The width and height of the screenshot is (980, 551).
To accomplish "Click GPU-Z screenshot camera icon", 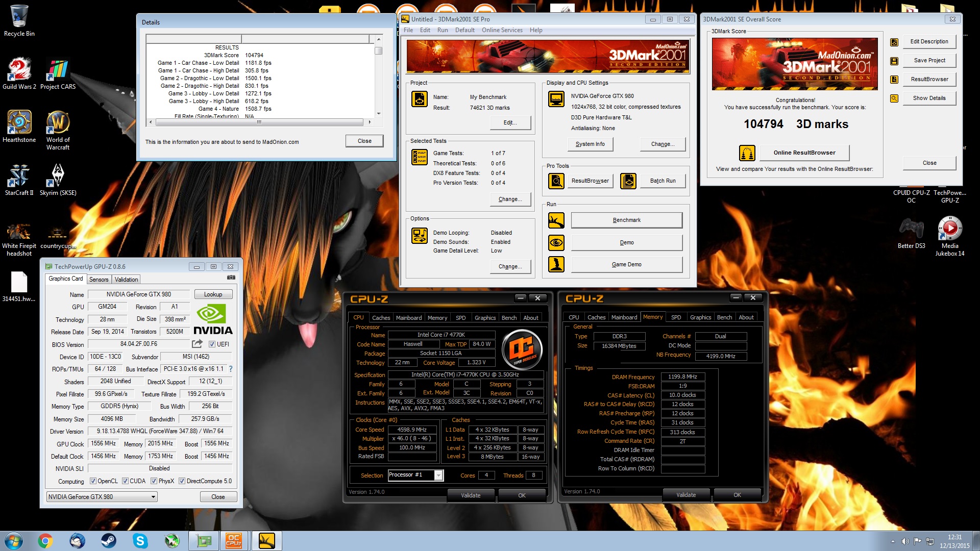I will point(231,278).
